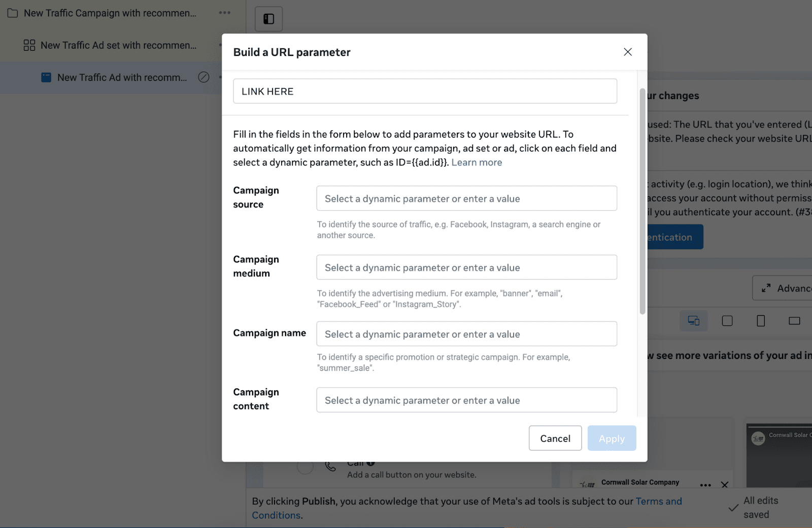Open the Campaign name parameter dropdown

tap(467, 334)
